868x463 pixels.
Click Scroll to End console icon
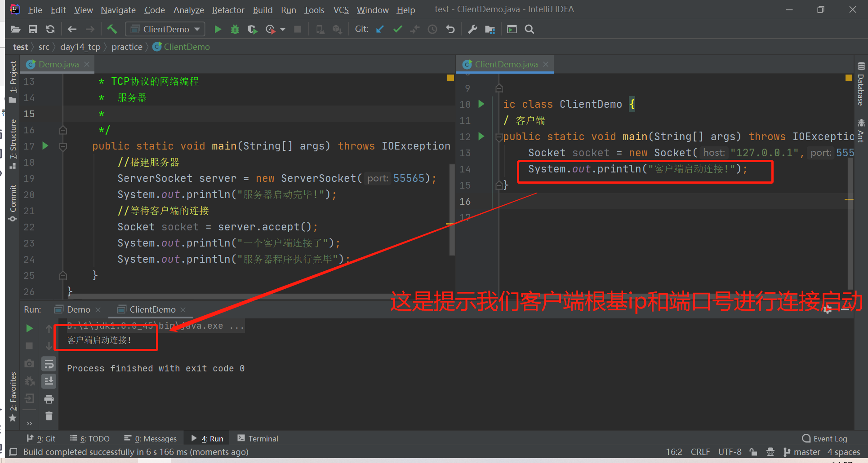point(49,381)
